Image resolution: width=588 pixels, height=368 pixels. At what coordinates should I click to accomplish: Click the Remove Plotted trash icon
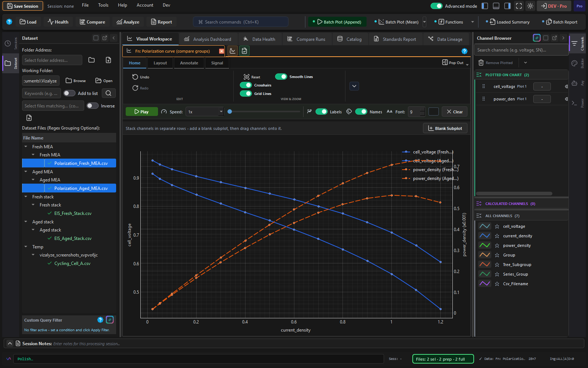[481, 63]
